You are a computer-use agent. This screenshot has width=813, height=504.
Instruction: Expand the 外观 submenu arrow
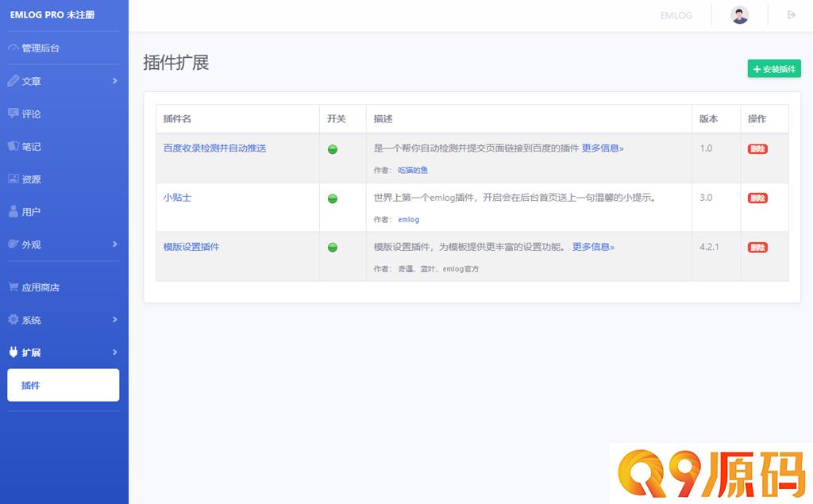[x=114, y=244]
